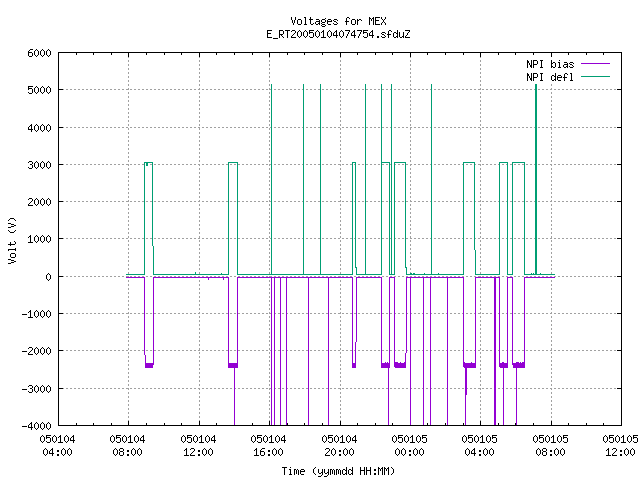Click the x-axis label 050104 16:00

coord(269,446)
